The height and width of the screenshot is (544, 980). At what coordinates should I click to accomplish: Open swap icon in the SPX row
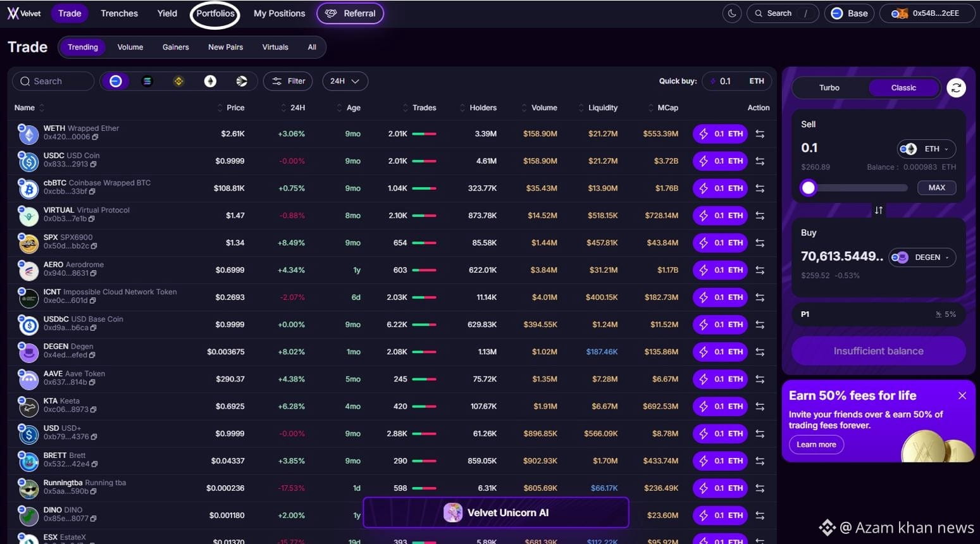pos(760,243)
